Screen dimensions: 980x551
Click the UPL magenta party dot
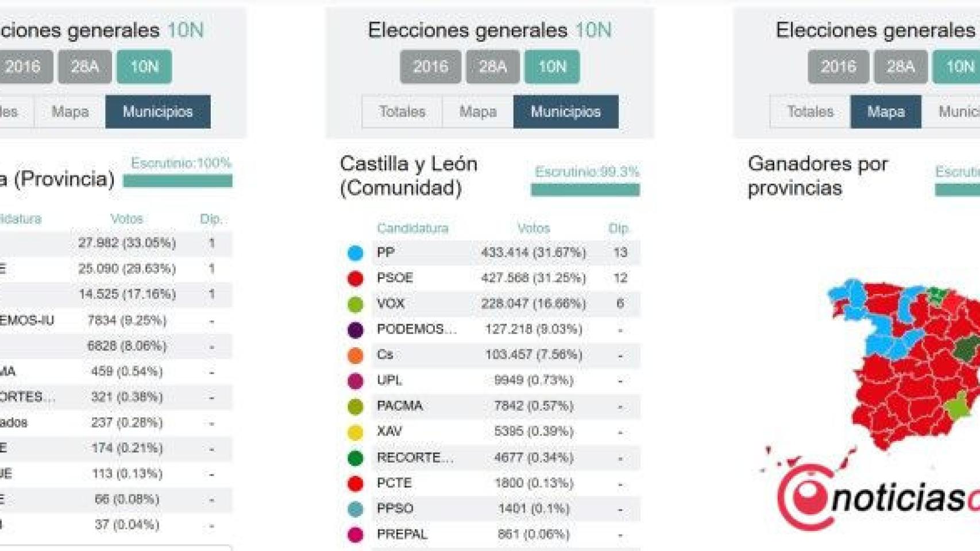pos(356,381)
